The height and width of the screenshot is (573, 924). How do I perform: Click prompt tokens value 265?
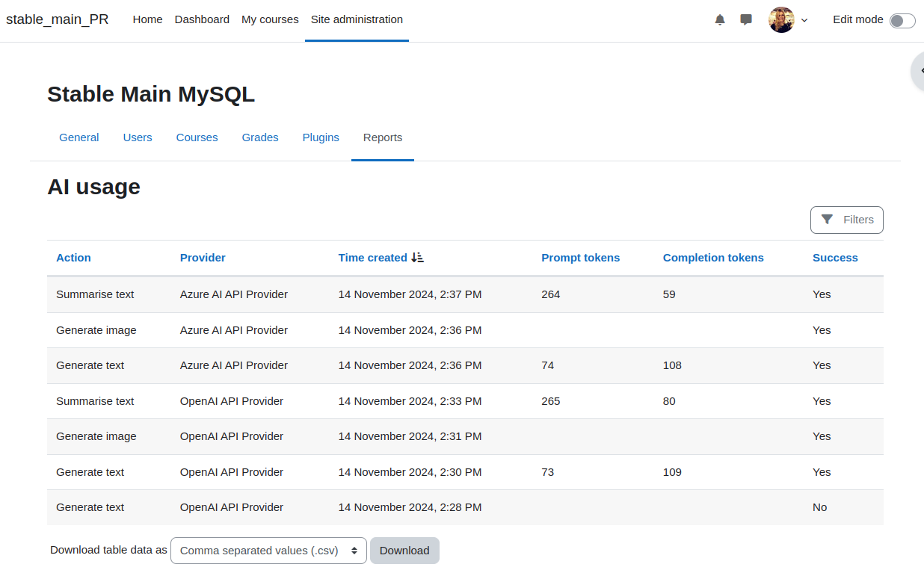click(x=551, y=401)
